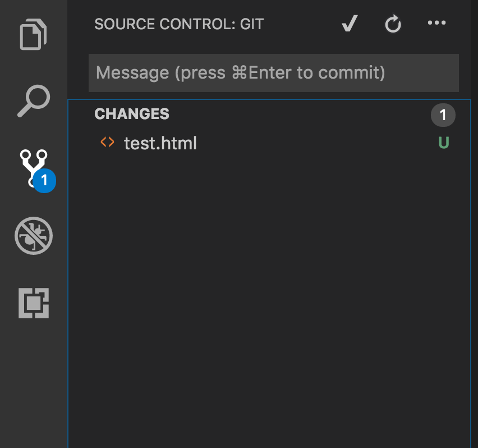Commit changes with the checkmark icon
The image size is (478, 448).
350,24
